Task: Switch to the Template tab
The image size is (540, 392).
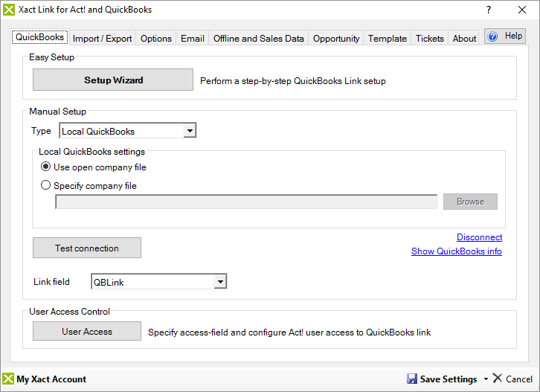Action: pos(388,38)
